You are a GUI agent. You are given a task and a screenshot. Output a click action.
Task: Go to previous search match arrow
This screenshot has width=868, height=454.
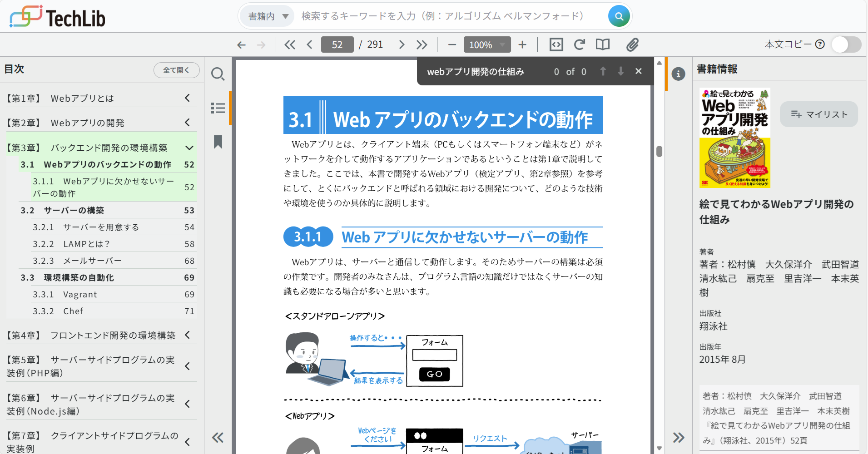(603, 71)
